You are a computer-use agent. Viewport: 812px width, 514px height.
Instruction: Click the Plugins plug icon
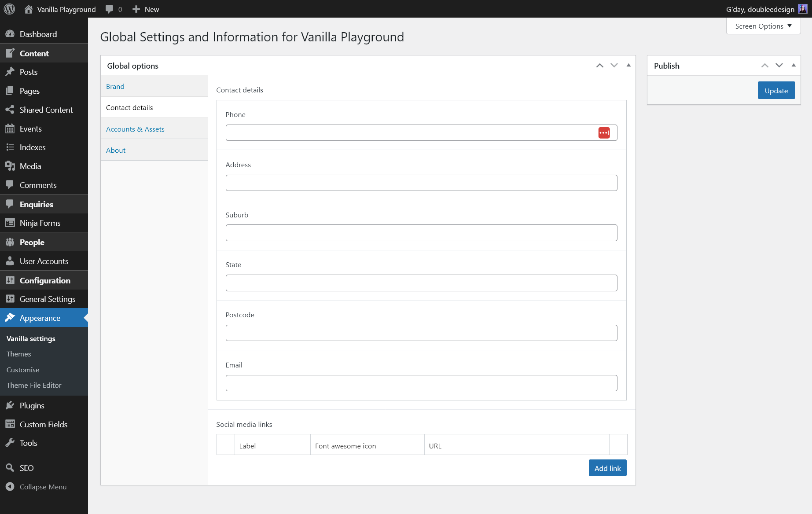point(10,405)
